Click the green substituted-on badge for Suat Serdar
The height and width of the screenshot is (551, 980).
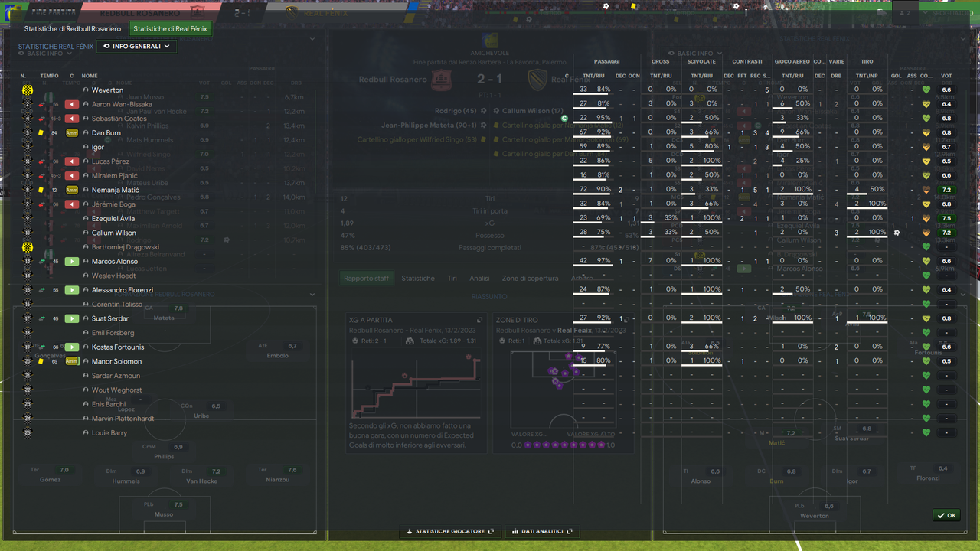click(72, 318)
